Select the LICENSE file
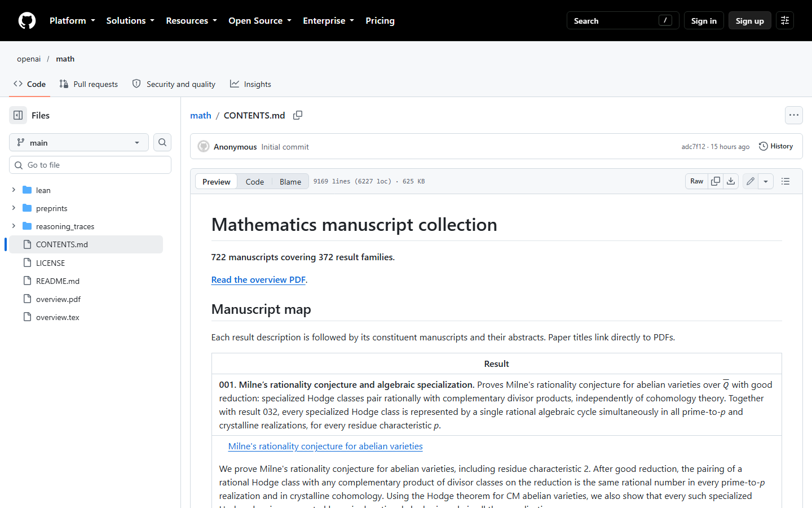 (50, 263)
